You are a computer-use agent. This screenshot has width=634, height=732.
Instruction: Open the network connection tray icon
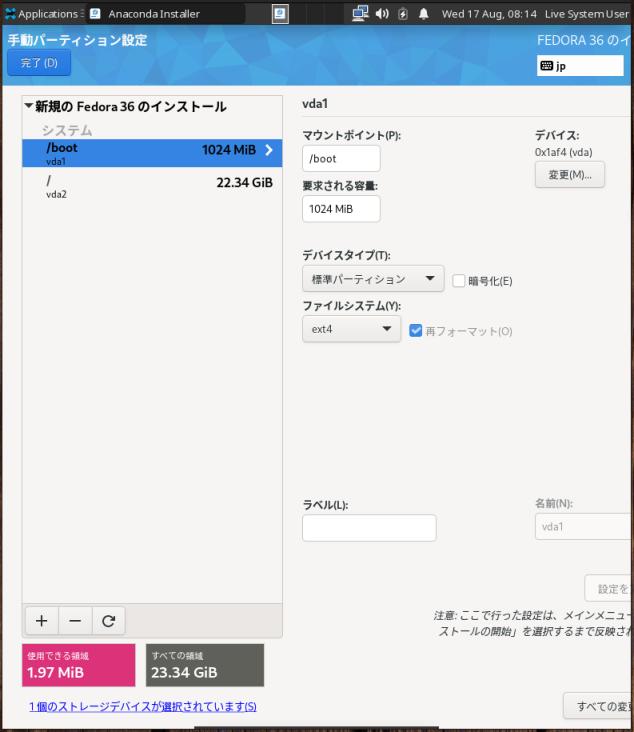(x=360, y=14)
